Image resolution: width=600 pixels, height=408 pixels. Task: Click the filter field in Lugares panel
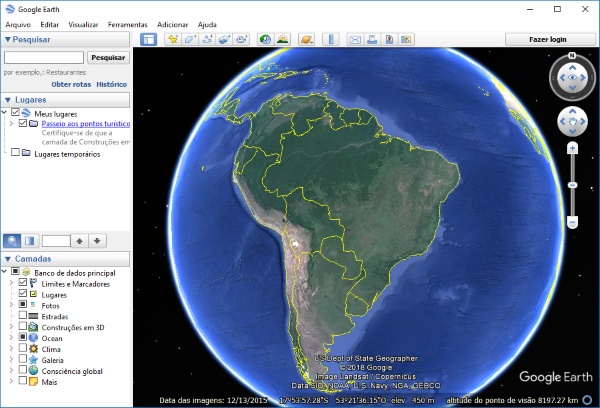tap(56, 241)
